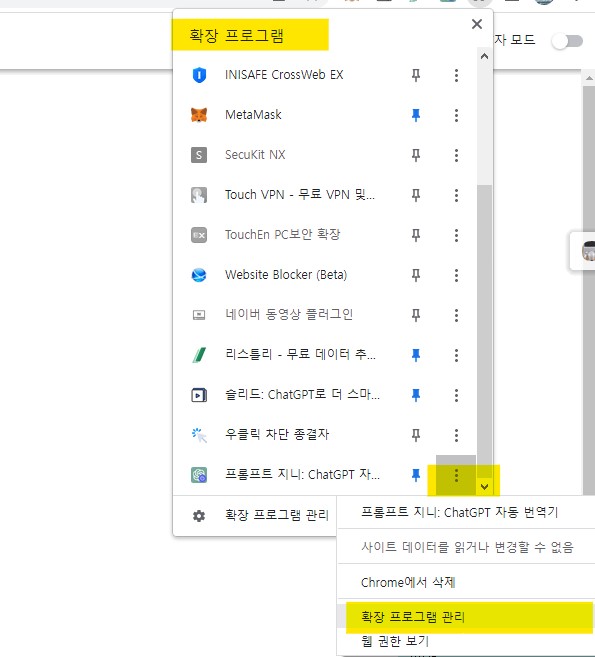Click the extension list scrollbar thumb
The image size is (595, 657).
pyautogui.click(x=484, y=331)
